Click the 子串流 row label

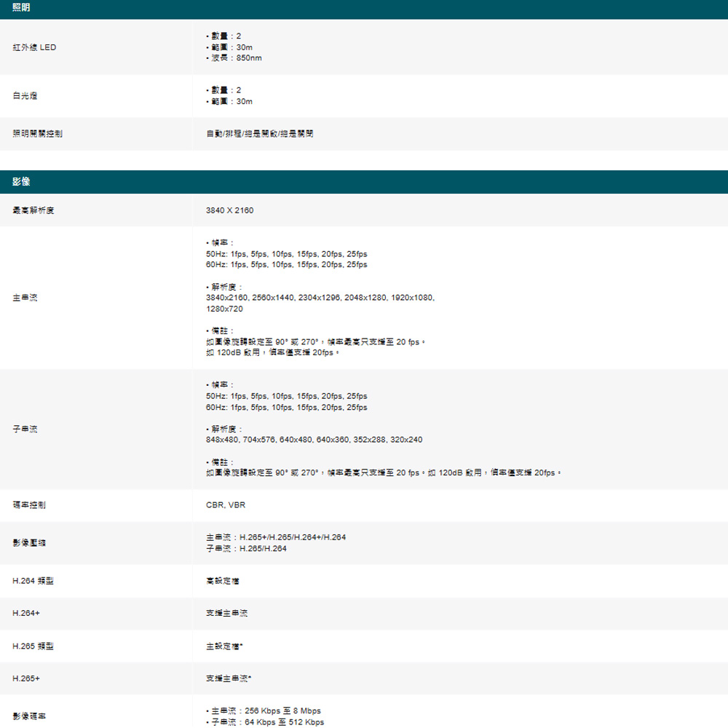(25, 430)
